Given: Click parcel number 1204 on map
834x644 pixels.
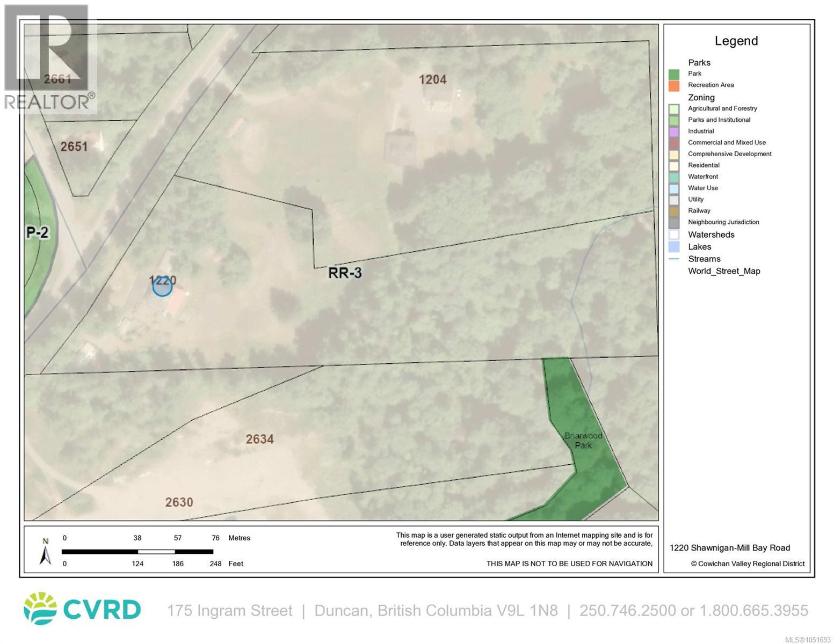Looking at the screenshot, I should click(x=432, y=79).
